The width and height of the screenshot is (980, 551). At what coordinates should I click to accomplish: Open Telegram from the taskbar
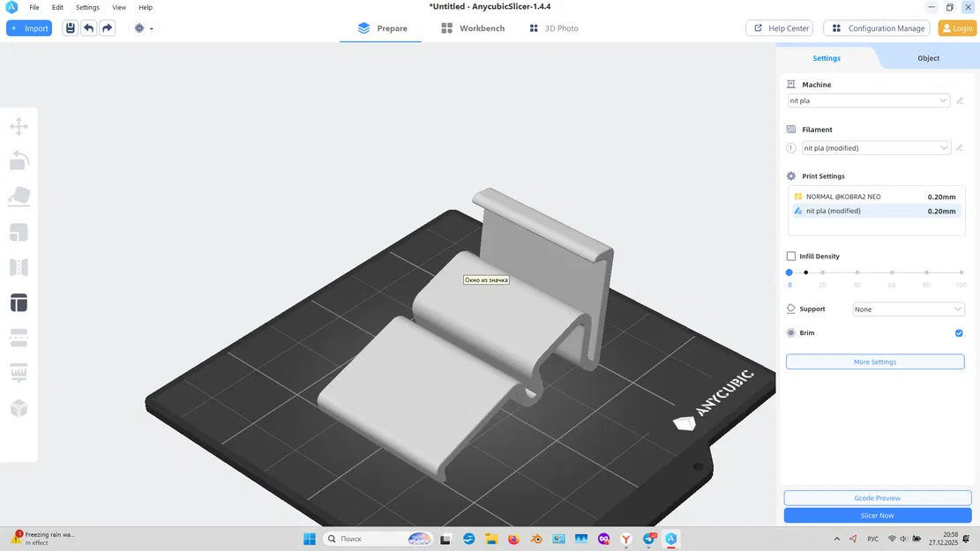[x=648, y=540]
